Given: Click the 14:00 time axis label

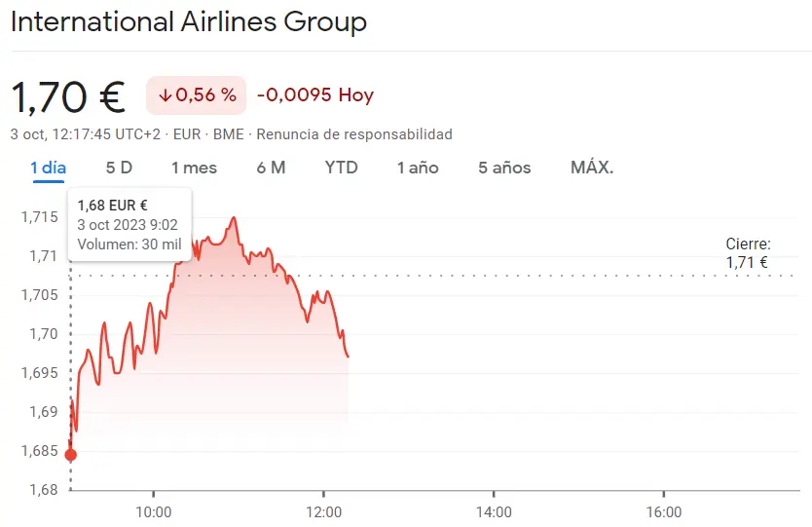Looking at the screenshot, I should [494, 512].
